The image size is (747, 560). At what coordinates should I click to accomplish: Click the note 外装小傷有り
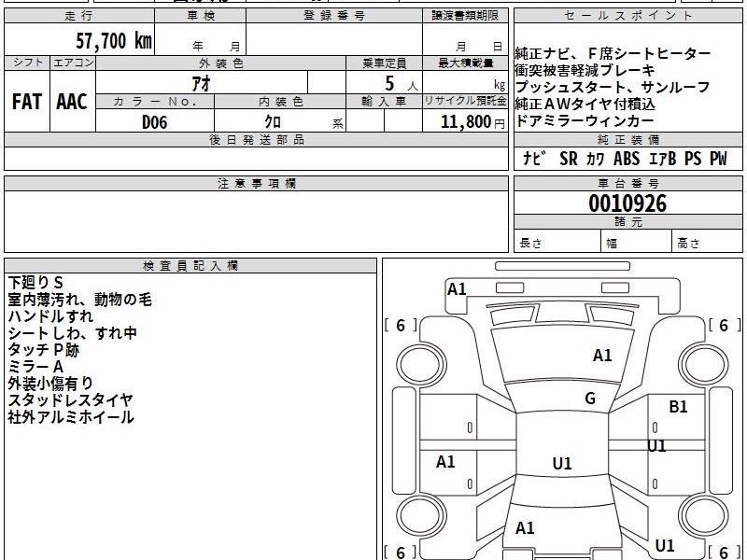(x=50, y=384)
